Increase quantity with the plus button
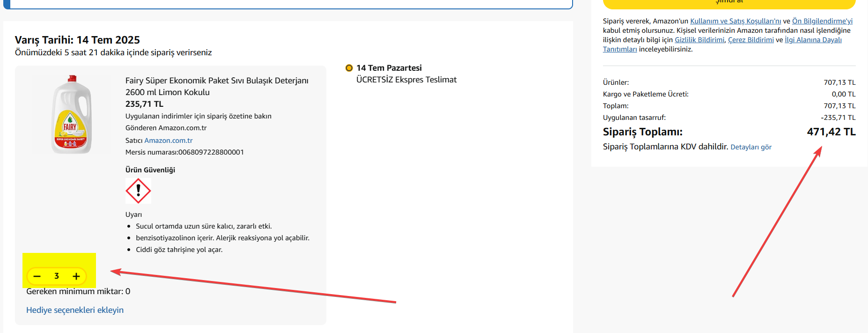The image size is (868, 333). point(76,276)
